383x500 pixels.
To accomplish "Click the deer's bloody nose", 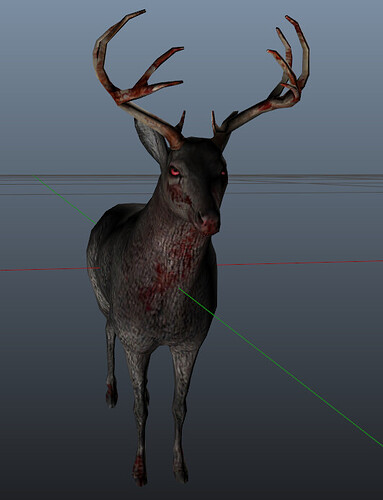I will pos(210,224).
